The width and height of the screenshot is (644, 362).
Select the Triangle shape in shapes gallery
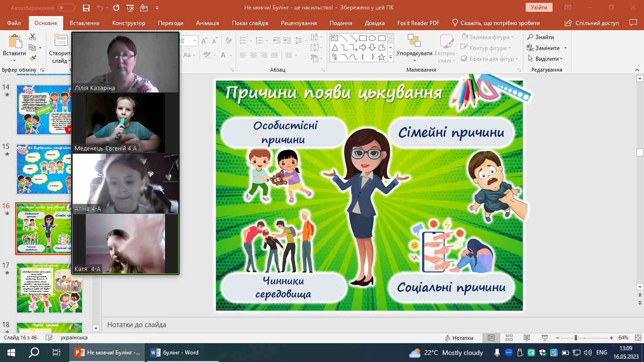tap(334, 48)
